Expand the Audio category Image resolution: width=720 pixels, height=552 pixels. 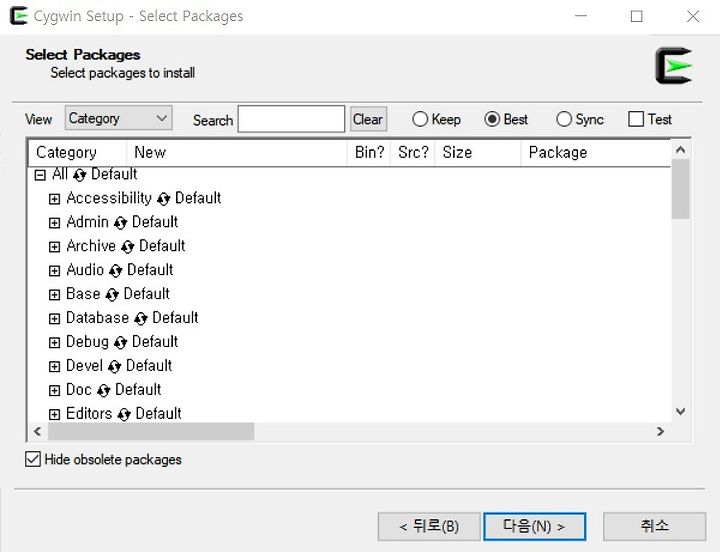[54, 270]
